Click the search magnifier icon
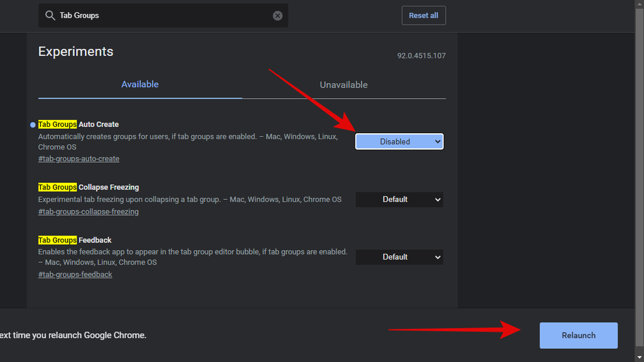Screen dimensions: 644x362 (50, 16)
